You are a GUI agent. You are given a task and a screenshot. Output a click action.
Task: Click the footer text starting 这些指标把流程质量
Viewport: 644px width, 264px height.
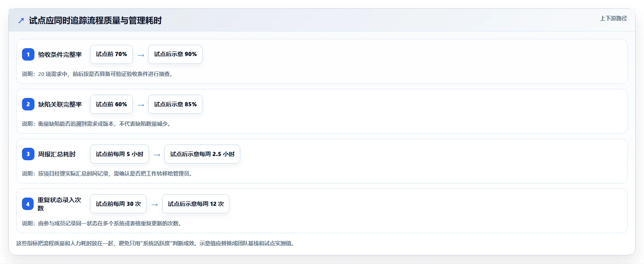click(155, 243)
